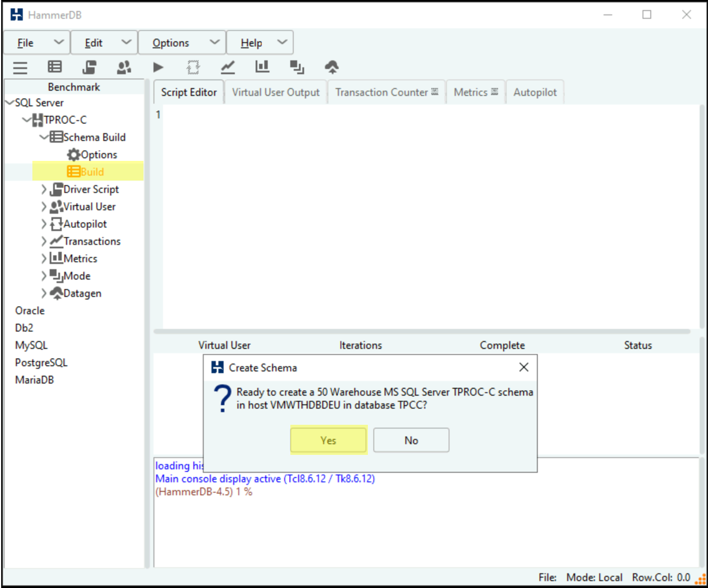This screenshot has width=708, height=588.
Task: Collapse the Schema Build tree node
Action: click(x=44, y=137)
